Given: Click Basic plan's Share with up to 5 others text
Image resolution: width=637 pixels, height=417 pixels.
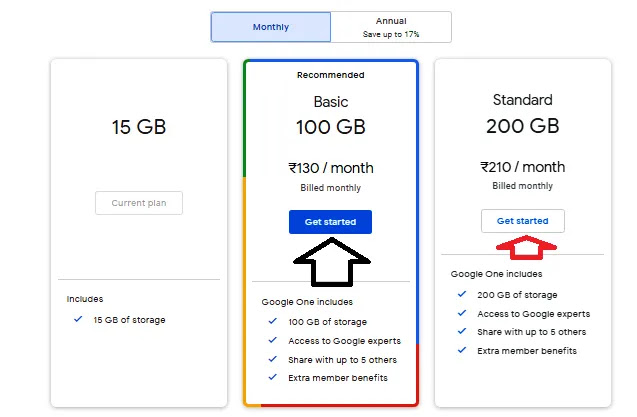Looking at the screenshot, I should pyautogui.click(x=342, y=360).
